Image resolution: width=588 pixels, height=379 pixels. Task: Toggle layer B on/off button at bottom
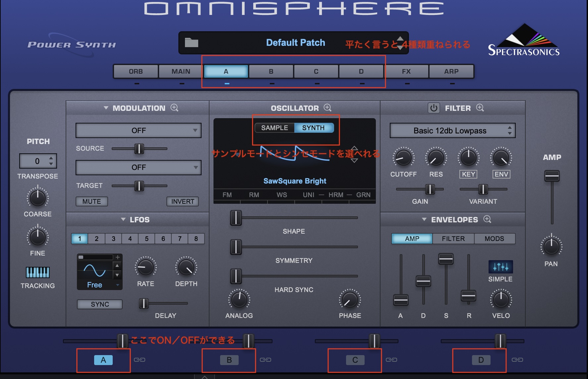(x=229, y=360)
